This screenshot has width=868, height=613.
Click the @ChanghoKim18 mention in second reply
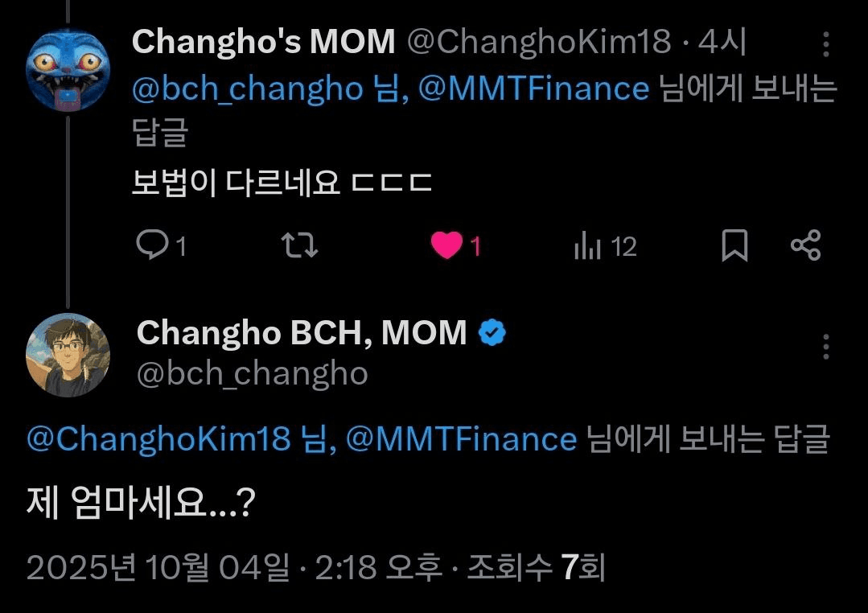pos(158,439)
